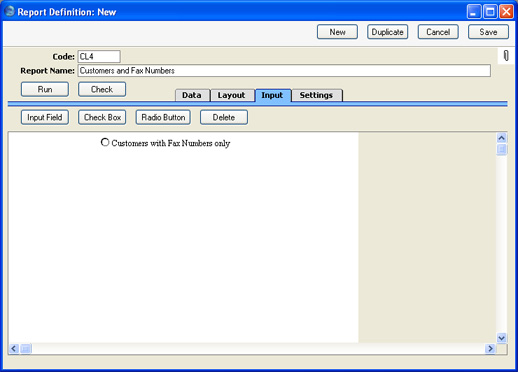Screen dimensions: 518x372
Task: Switch to the Data tab
Action: click(x=192, y=95)
